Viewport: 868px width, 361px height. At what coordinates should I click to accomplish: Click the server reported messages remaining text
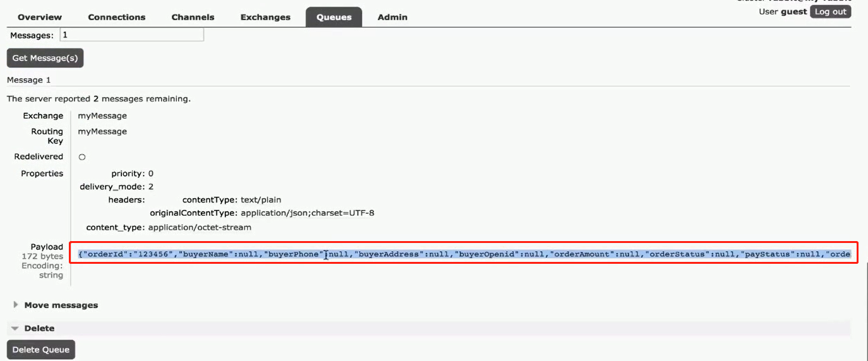99,98
